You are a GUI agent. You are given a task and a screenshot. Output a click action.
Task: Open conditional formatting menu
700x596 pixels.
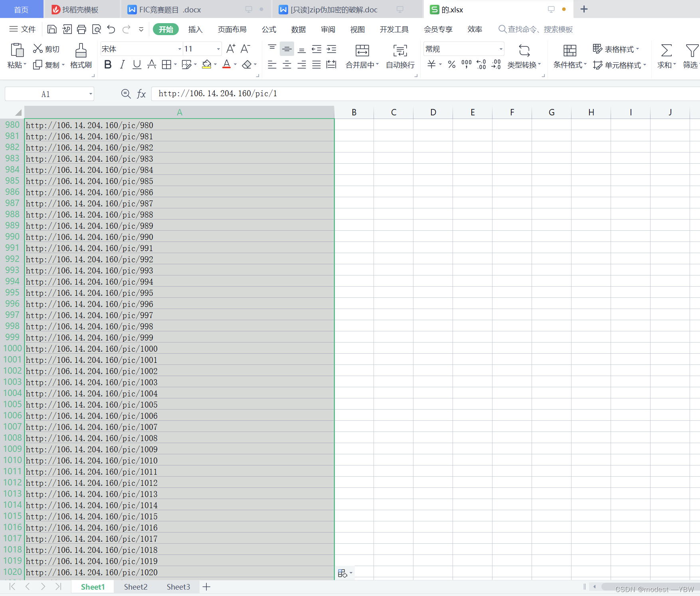point(570,56)
